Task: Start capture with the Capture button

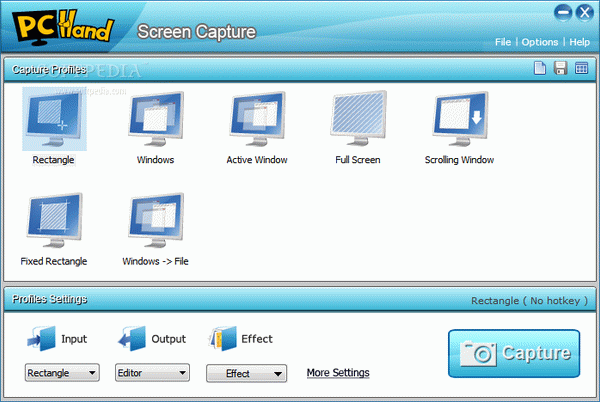Action: 514,353
